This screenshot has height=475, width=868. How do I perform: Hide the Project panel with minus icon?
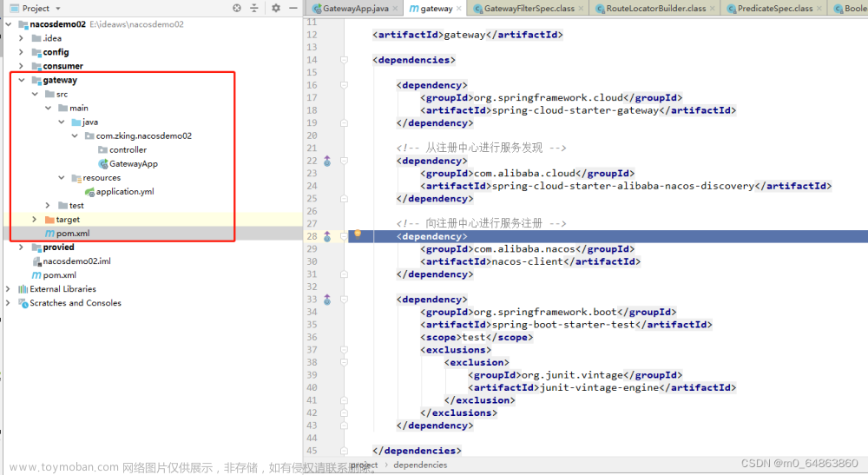[293, 8]
